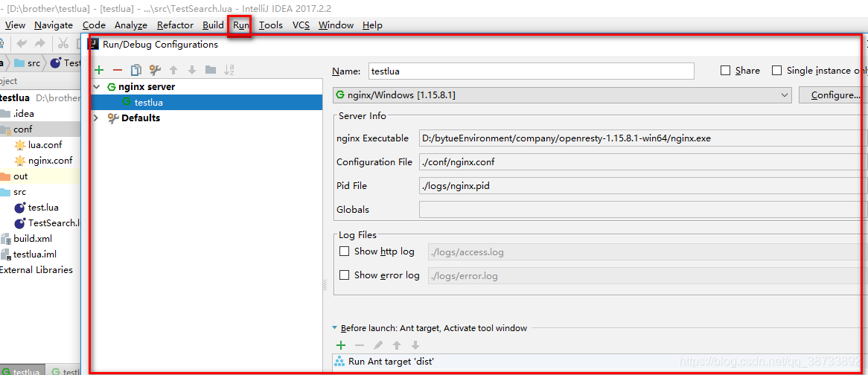Image resolution: width=868 pixels, height=375 pixels.
Task: Click the Pid File field
Action: coord(643,186)
